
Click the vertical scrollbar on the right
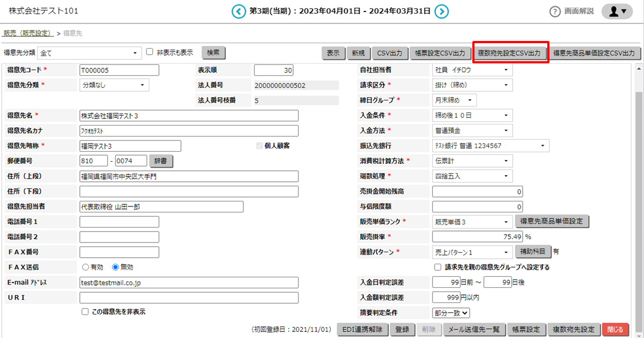(639, 191)
